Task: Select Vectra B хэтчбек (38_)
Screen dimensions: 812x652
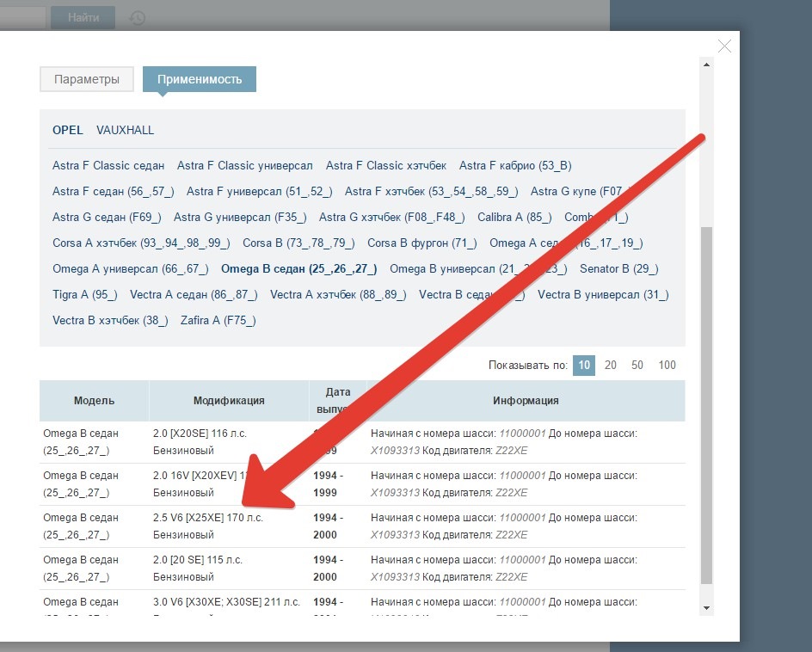Action: pyautogui.click(x=110, y=321)
